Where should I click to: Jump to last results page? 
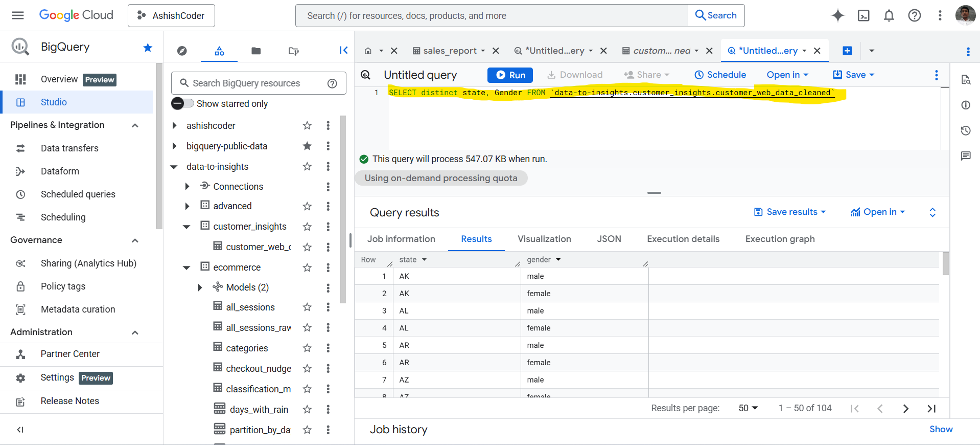[931, 408]
